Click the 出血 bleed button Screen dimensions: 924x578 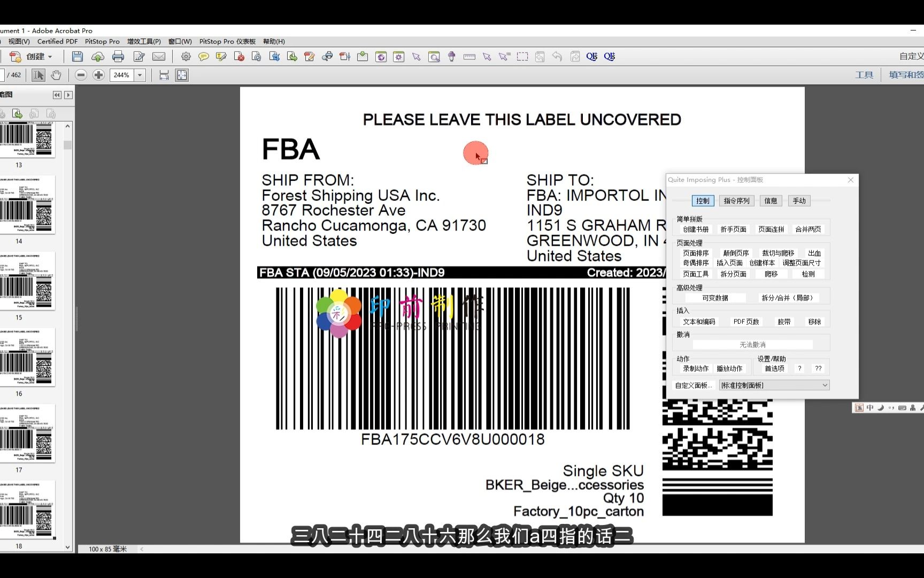pos(814,253)
